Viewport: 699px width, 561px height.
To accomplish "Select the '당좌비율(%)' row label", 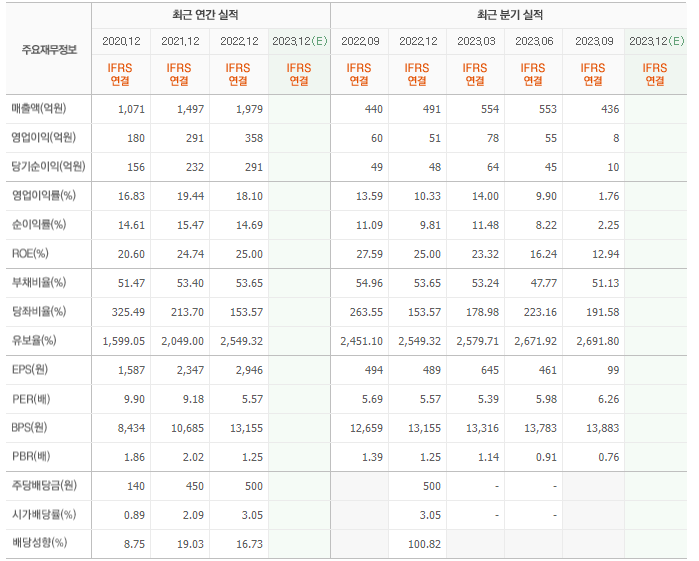I will pyautogui.click(x=39, y=311).
